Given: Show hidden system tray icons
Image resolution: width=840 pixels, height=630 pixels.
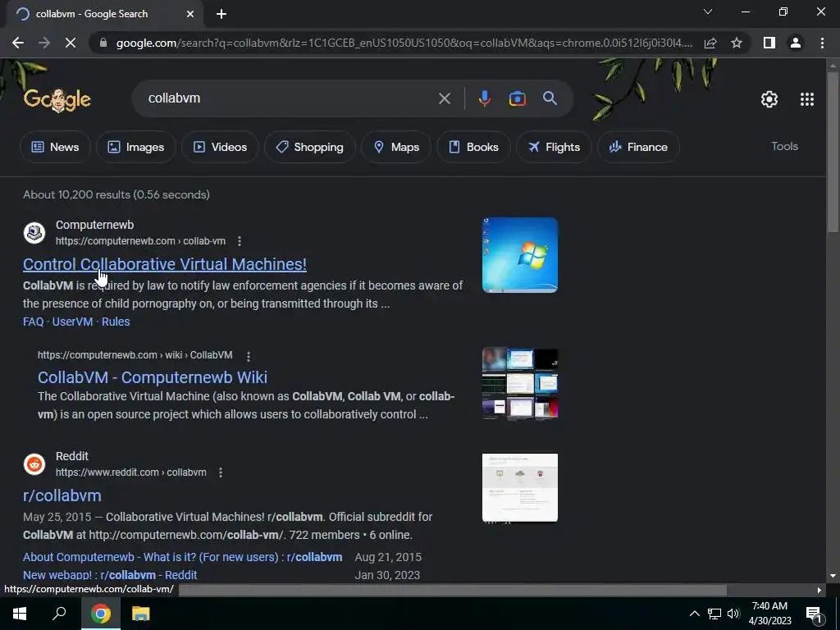Looking at the screenshot, I should pos(694,614).
